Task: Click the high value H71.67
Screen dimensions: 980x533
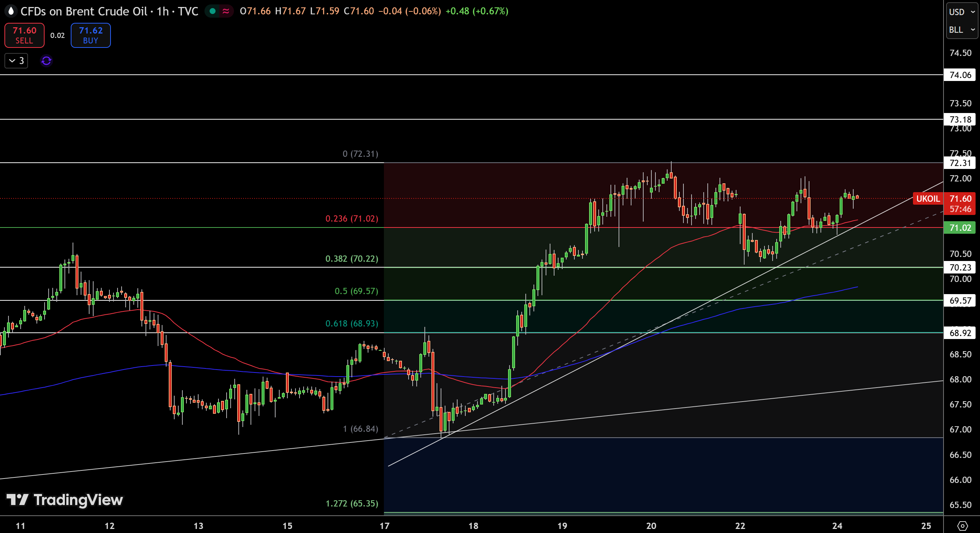Action: pos(290,11)
